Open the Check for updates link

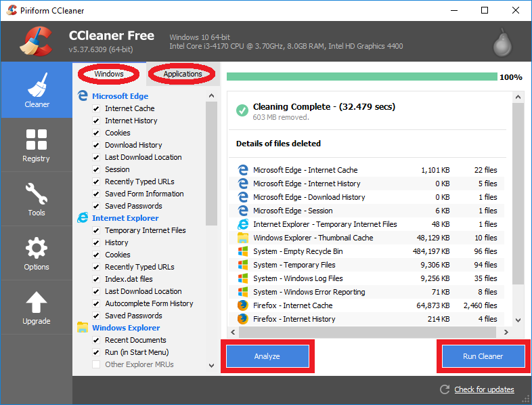484,389
